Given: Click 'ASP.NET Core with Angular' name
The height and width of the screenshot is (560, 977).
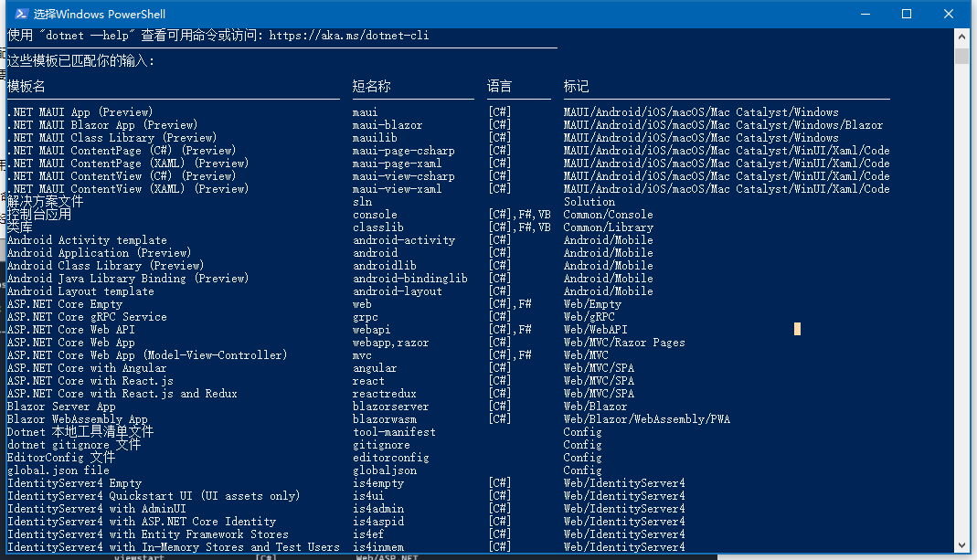Looking at the screenshot, I should (87, 367).
